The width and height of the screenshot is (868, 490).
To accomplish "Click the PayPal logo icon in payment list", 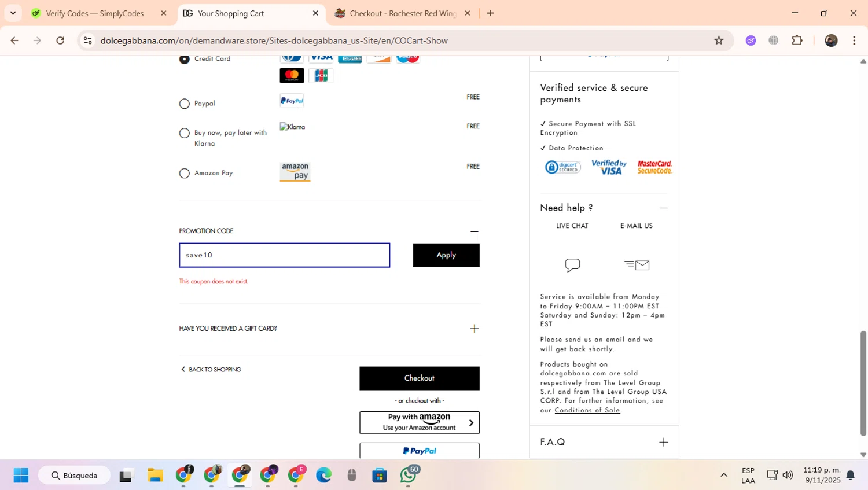I will 292,101.
